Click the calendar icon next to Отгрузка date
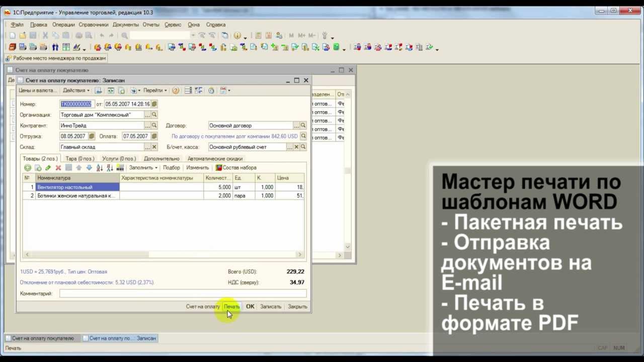This screenshot has height=362, width=644. point(92,136)
